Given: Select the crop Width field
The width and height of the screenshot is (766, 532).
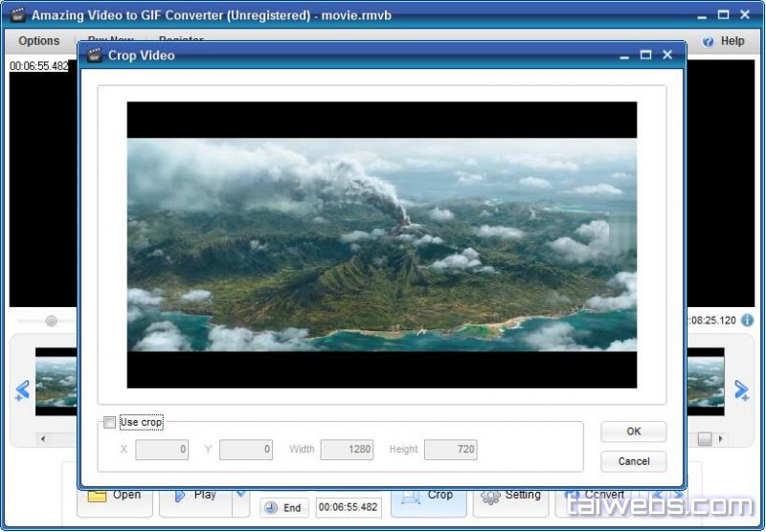Looking at the screenshot, I should coord(347,450).
